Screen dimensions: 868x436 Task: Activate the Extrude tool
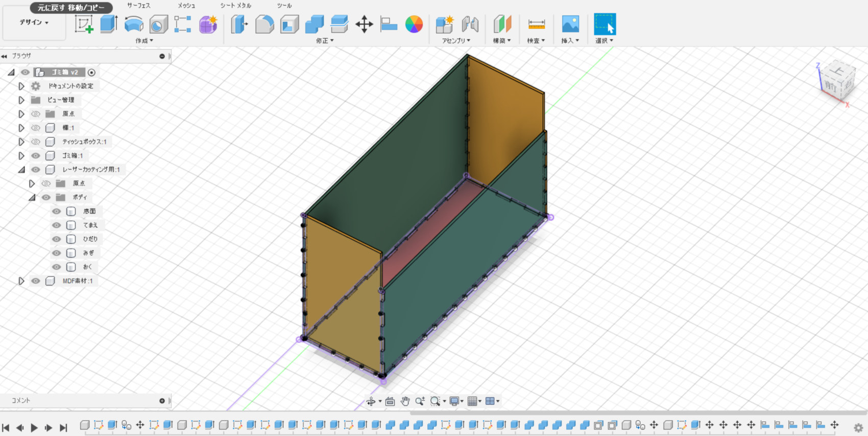109,24
